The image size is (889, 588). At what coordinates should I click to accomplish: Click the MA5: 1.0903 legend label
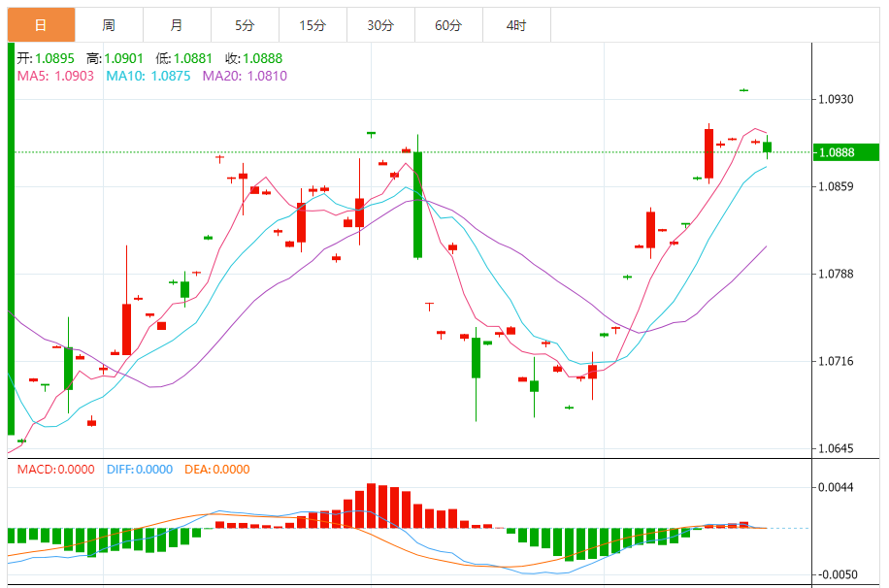(55, 76)
